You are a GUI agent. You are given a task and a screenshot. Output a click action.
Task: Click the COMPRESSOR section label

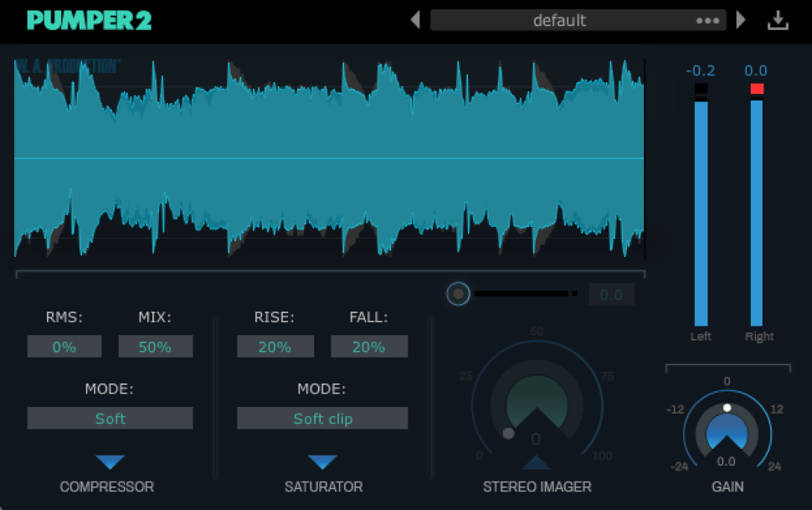pos(106,487)
